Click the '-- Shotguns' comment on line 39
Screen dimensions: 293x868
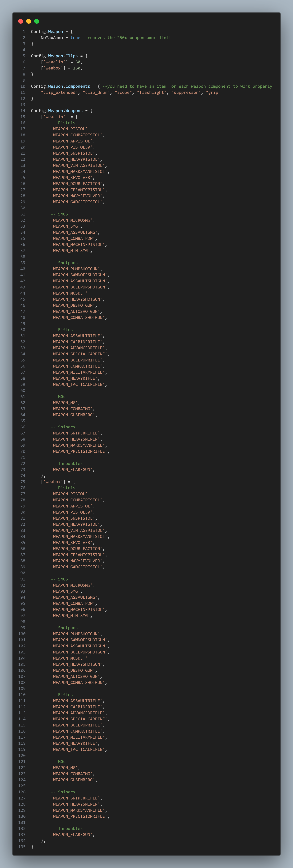click(x=64, y=263)
